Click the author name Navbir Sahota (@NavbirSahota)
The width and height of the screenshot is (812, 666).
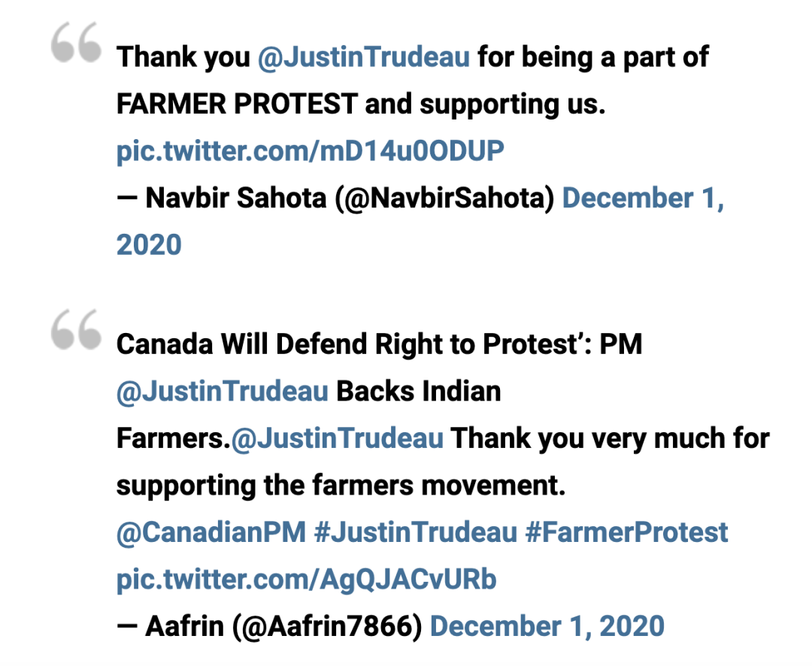pos(350,198)
